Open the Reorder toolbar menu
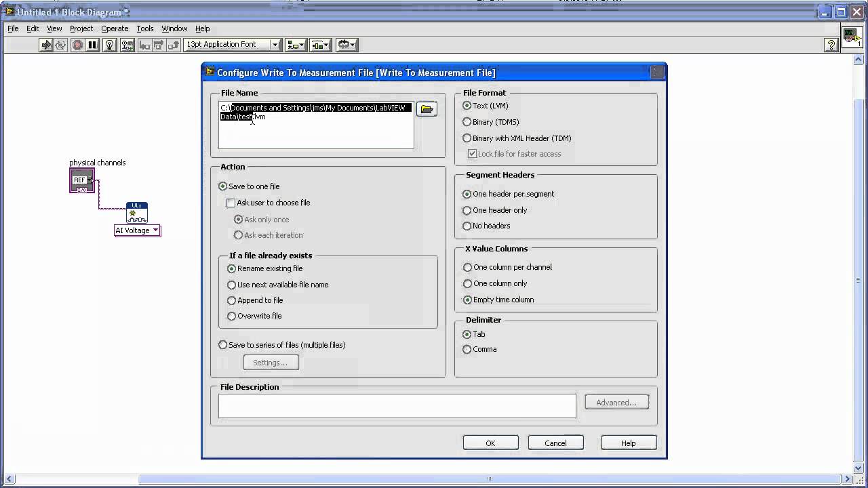 click(x=347, y=45)
